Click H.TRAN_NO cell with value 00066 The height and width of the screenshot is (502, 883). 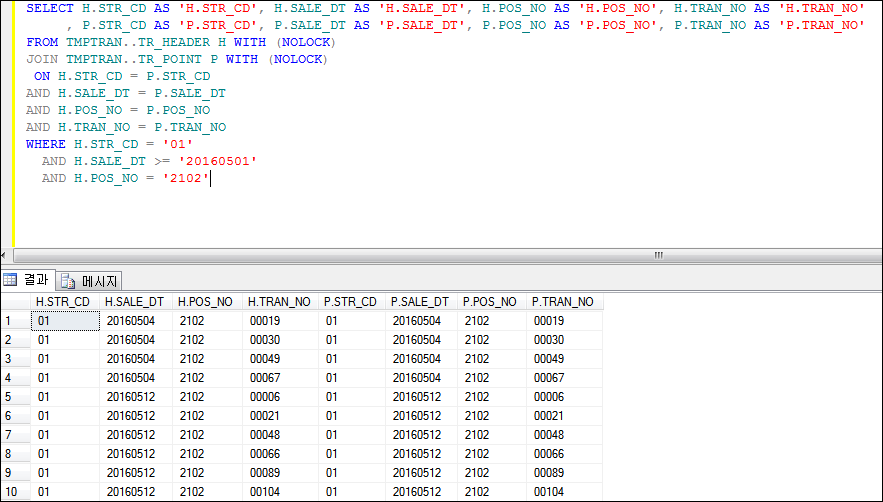click(x=280, y=454)
